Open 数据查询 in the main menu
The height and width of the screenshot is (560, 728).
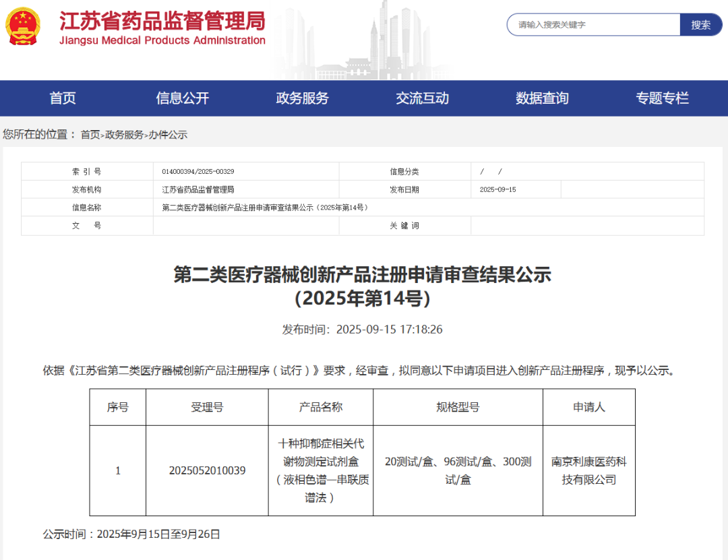click(542, 98)
